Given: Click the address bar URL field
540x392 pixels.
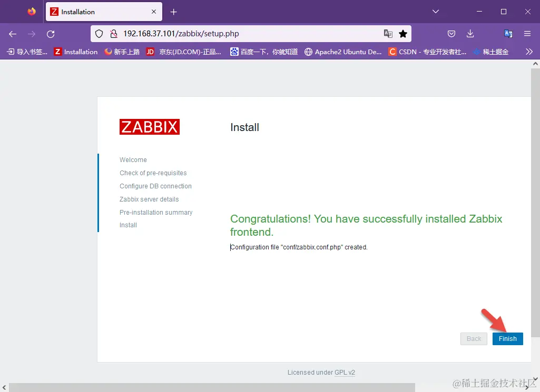Looking at the screenshot, I should tap(251, 34).
